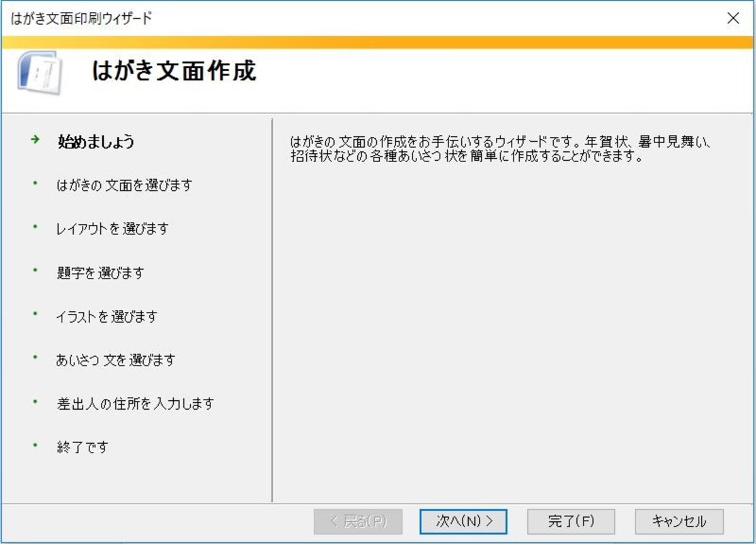Go to 差出人の住所を入力します step

point(135,403)
